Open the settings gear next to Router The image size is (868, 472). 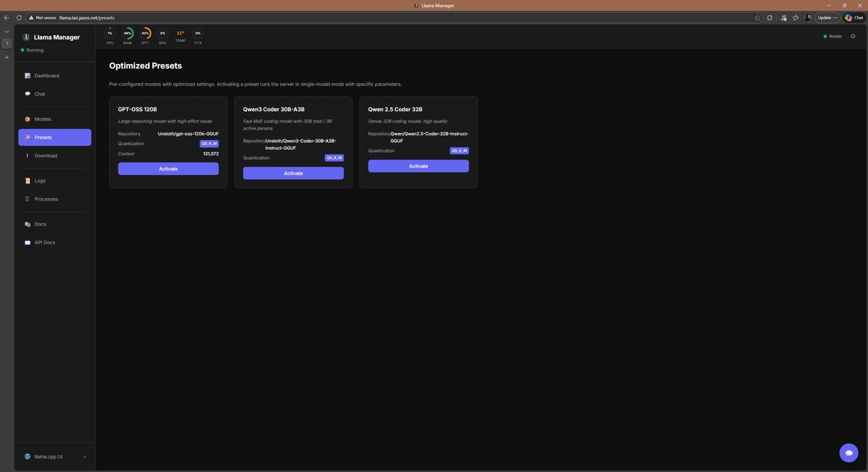click(x=853, y=36)
